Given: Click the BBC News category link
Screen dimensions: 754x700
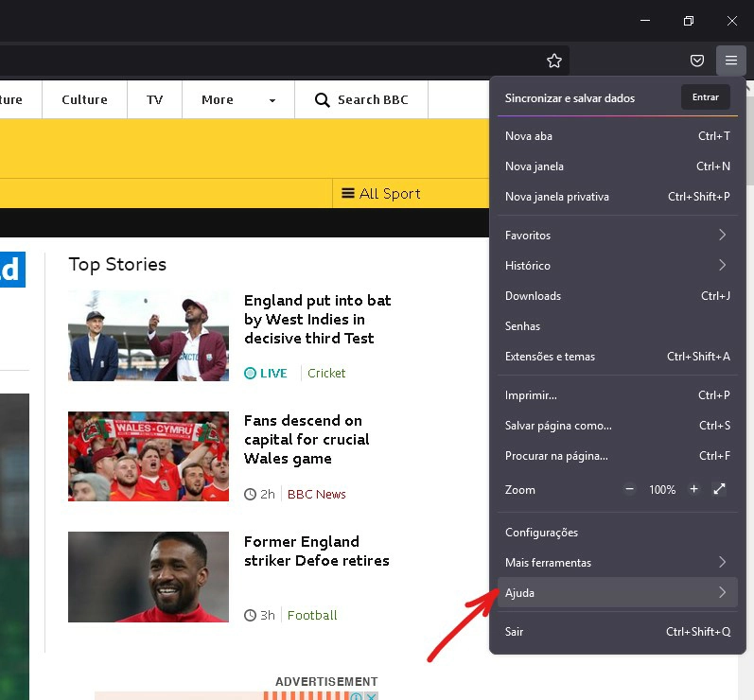Looking at the screenshot, I should [316, 494].
